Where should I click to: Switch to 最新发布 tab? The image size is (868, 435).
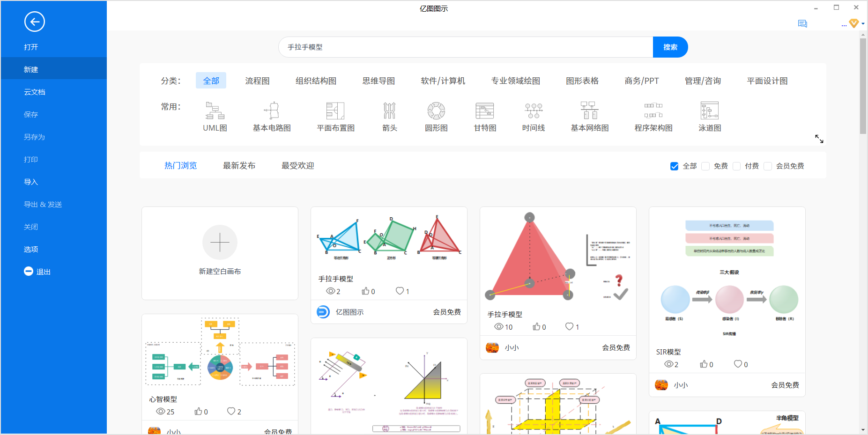coord(239,165)
